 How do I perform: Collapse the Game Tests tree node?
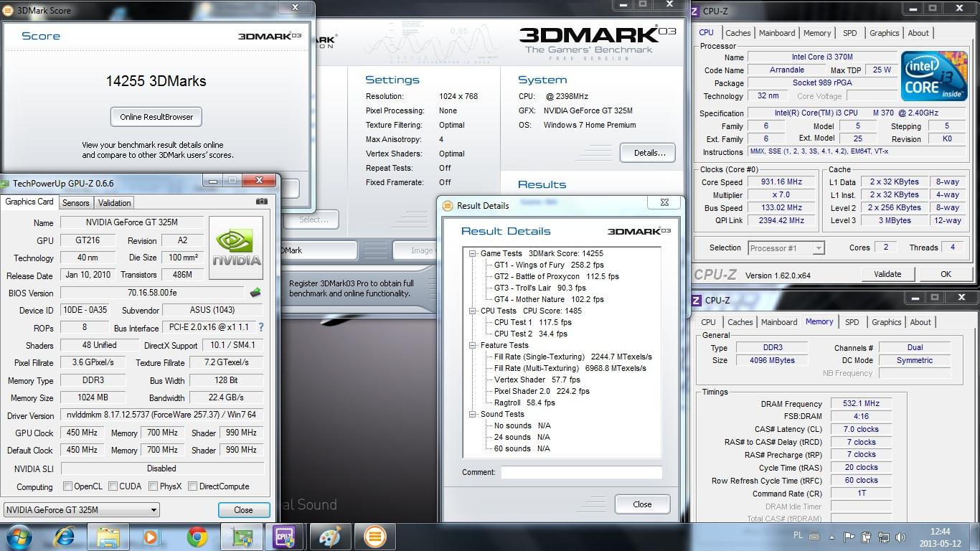click(x=473, y=253)
